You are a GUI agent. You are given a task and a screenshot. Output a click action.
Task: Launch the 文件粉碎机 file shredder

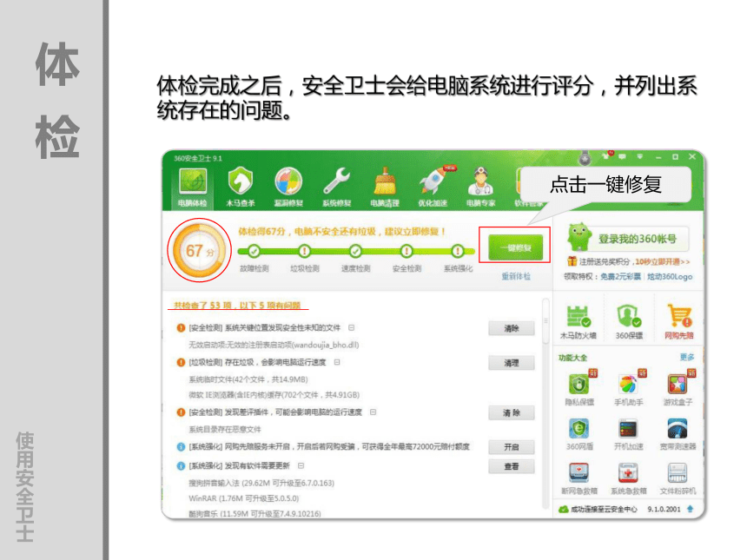click(678, 478)
